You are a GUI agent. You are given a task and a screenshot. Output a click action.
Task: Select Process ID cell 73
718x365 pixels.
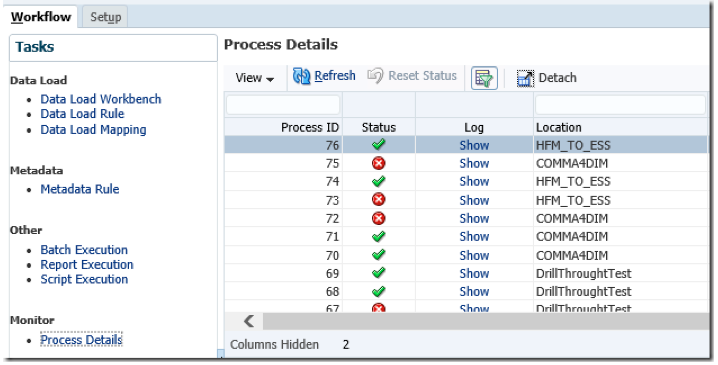click(x=283, y=200)
